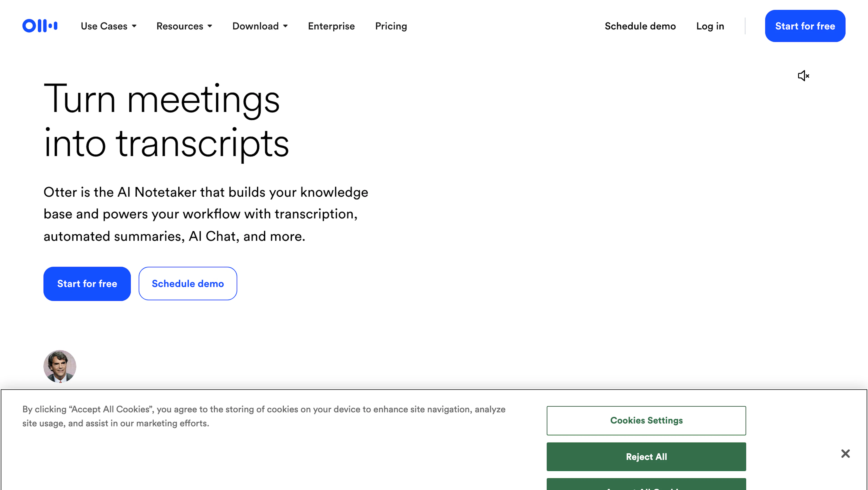
Task: Click the hero Start for free button
Action: point(87,284)
